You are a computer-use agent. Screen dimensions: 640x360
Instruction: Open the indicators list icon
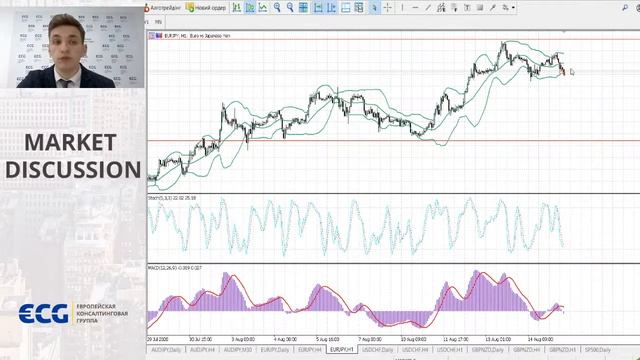click(x=346, y=7)
